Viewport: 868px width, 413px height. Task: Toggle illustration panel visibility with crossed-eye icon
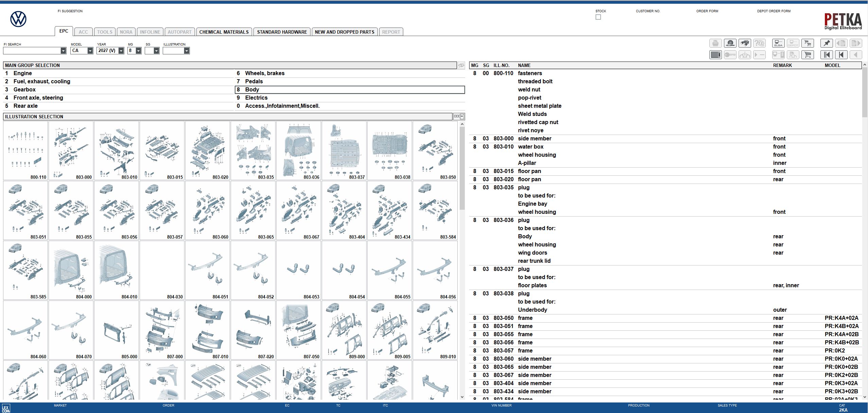[x=461, y=65]
